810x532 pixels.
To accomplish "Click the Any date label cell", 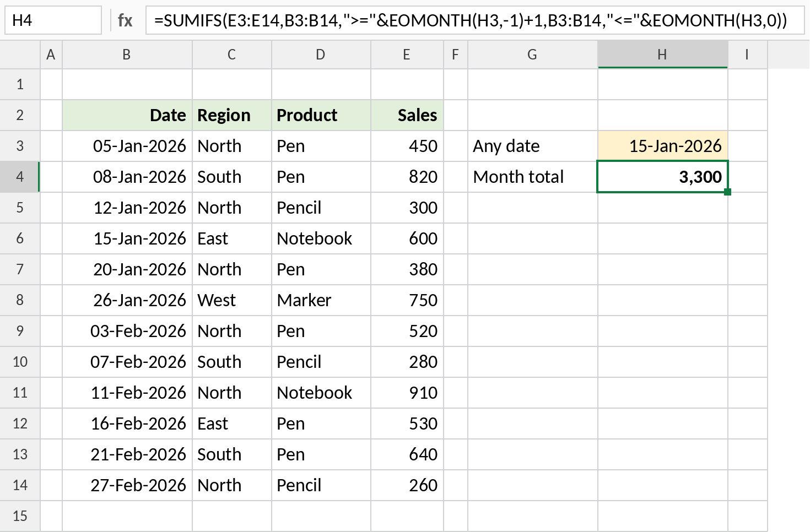I will [533, 146].
